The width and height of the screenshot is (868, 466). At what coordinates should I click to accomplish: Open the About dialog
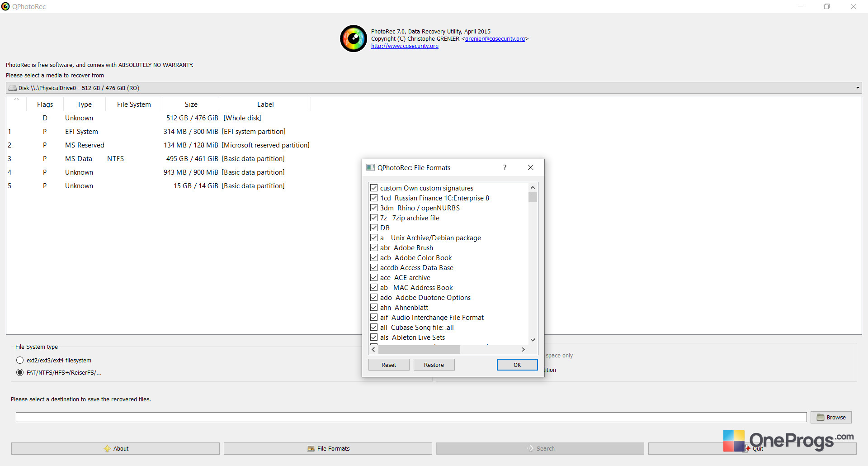point(115,448)
